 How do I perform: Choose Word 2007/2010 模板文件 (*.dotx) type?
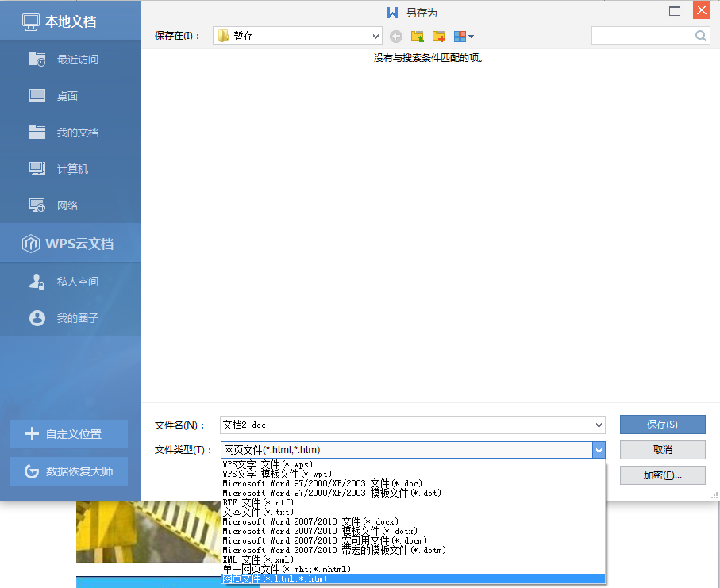pyautogui.click(x=414, y=531)
